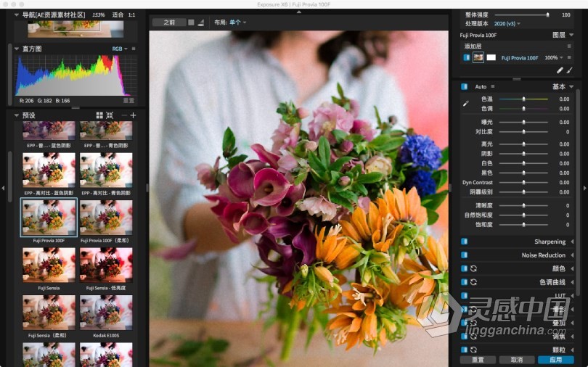Open the Fuji Provia 100F layer menu icon
This screenshot has height=367, width=588.
pyautogui.click(x=569, y=58)
